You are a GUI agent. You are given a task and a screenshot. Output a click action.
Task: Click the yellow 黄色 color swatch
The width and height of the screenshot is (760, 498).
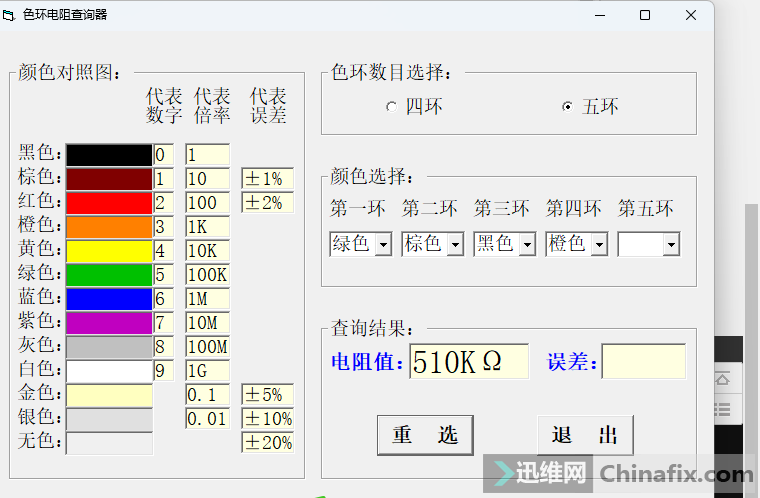109,251
